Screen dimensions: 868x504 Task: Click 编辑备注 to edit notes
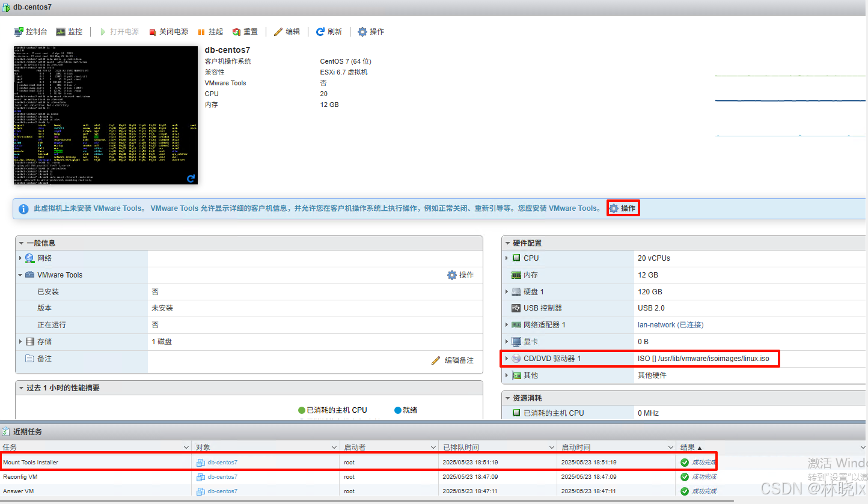click(x=453, y=360)
